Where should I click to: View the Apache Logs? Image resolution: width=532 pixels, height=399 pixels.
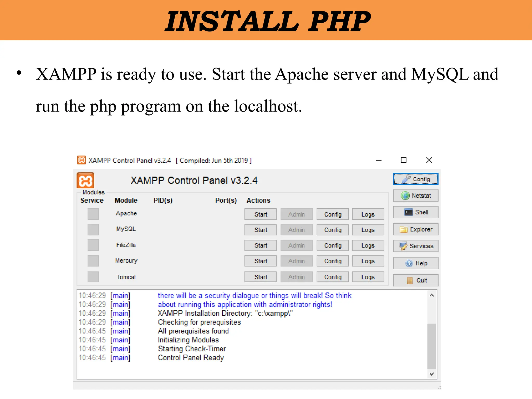click(368, 214)
